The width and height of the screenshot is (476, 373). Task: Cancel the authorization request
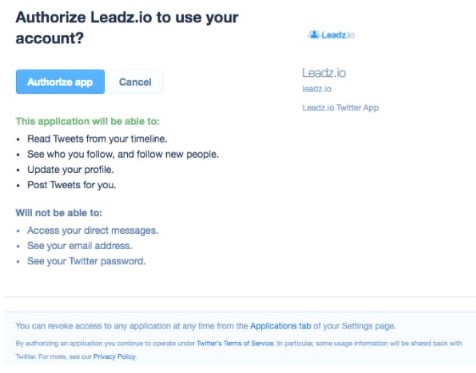(x=135, y=82)
